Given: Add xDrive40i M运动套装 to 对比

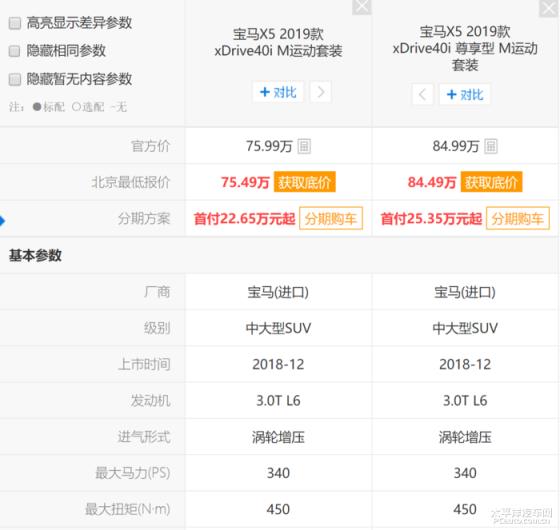Looking at the screenshot, I should tap(278, 92).
